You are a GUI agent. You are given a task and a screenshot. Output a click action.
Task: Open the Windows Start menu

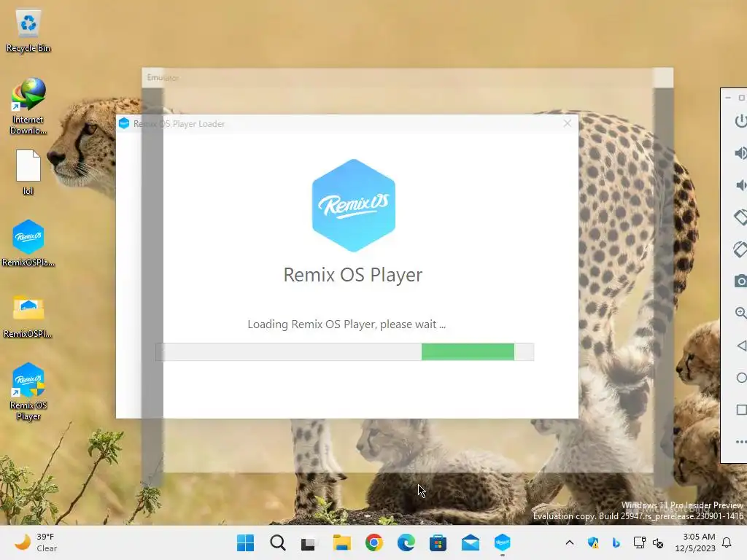tap(245, 542)
